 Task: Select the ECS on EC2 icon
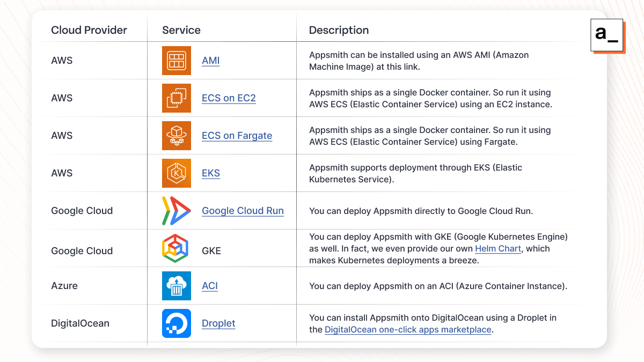click(x=177, y=98)
